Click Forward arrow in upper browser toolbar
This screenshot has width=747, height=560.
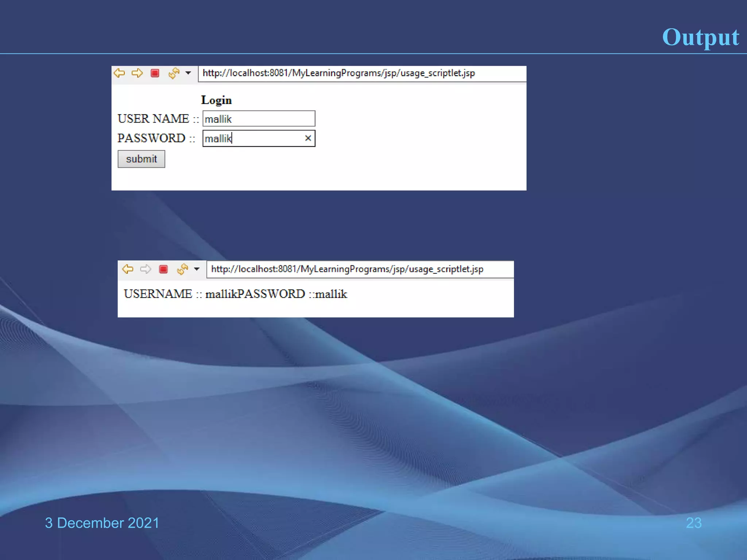[x=137, y=73]
